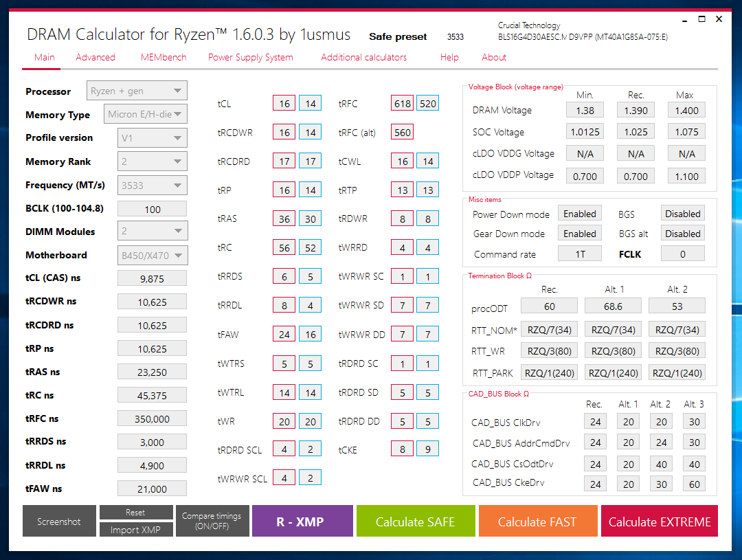742x560 pixels.
Task: Click the tRFC ns field 350,000
Action: pos(153,418)
